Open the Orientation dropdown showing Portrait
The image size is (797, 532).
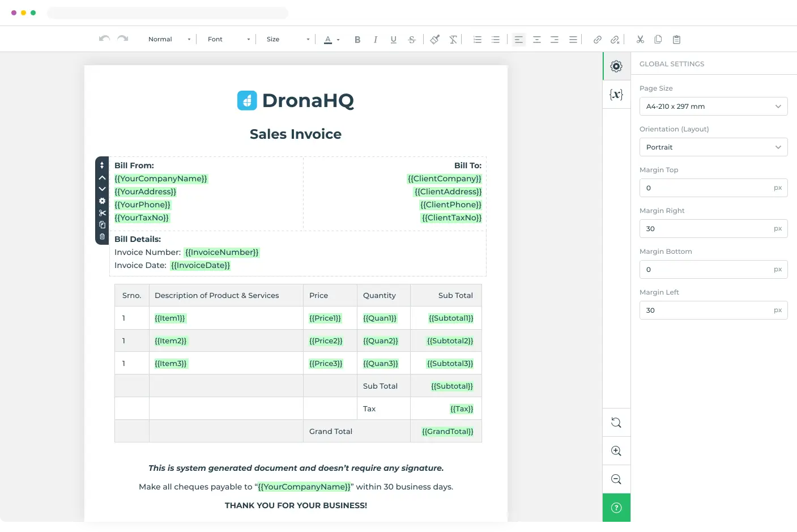(x=713, y=147)
